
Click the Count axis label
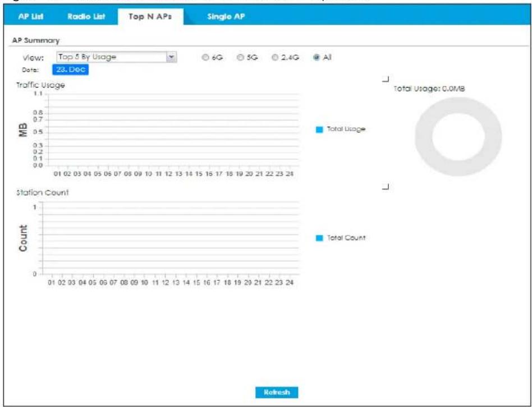23,238
